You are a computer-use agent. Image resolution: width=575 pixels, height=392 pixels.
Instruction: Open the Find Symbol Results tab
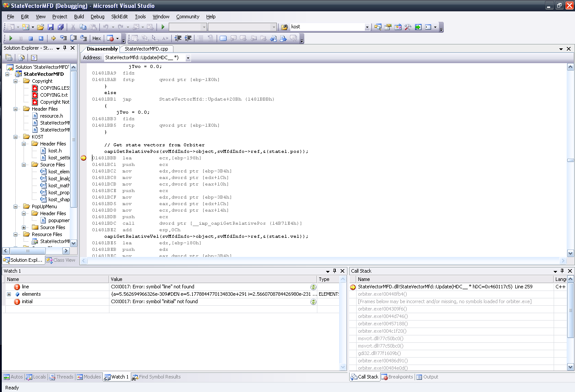click(156, 377)
